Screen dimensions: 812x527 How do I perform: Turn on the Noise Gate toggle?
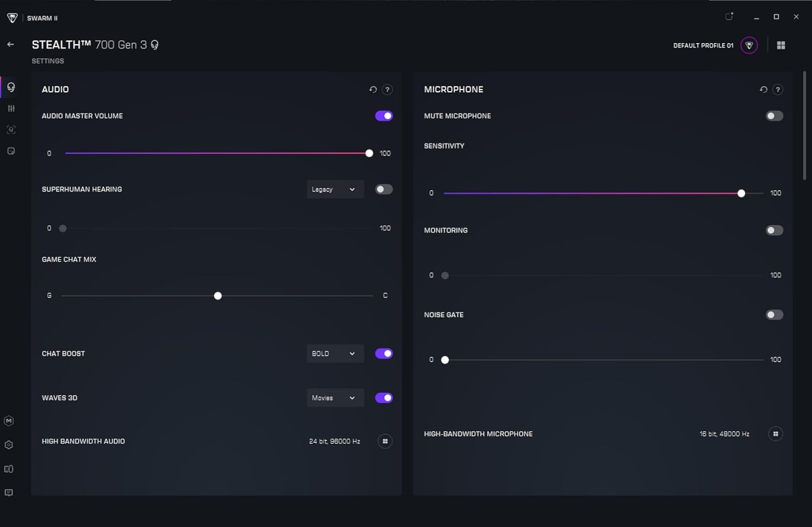[x=774, y=315]
